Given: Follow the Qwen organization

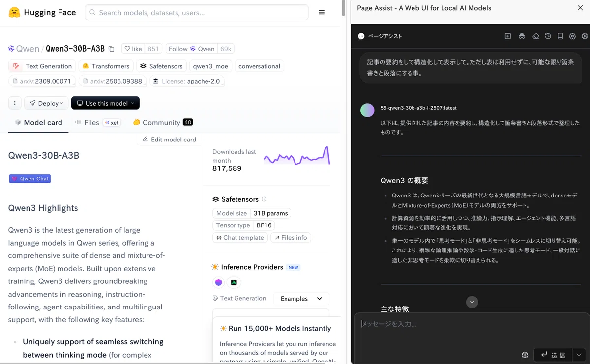Looking at the screenshot, I should pyautogui.click(x=191, y=49).
